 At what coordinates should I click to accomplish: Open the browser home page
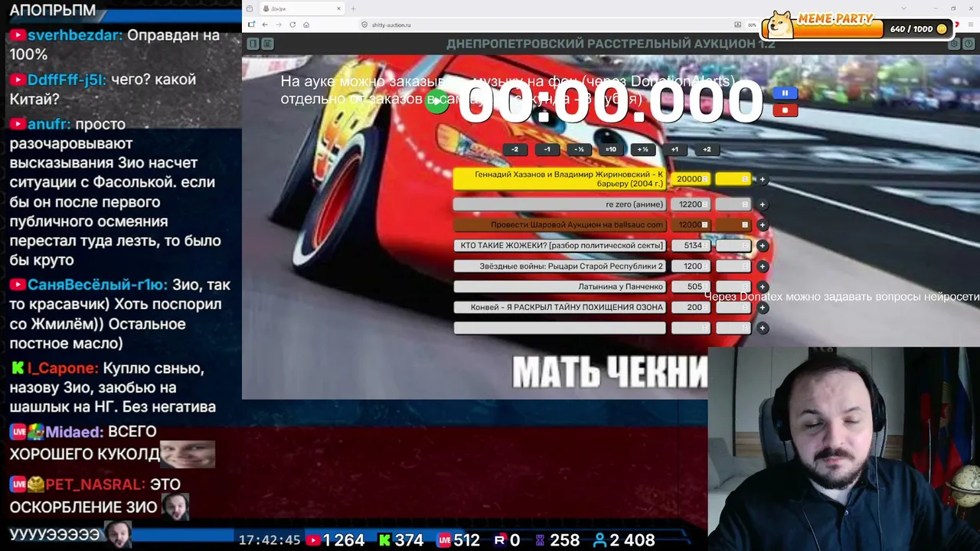(x=306, y=24)
